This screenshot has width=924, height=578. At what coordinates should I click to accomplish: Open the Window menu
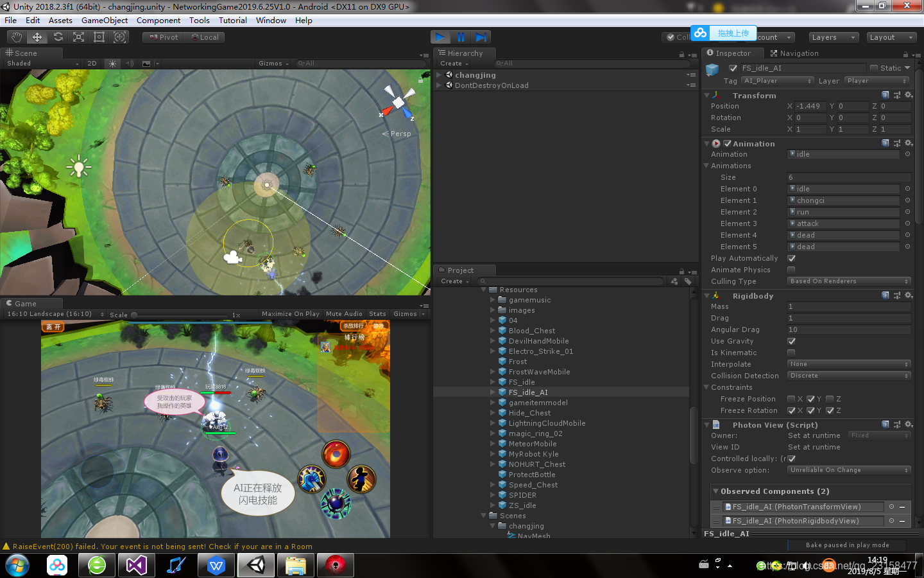[271, 21]
